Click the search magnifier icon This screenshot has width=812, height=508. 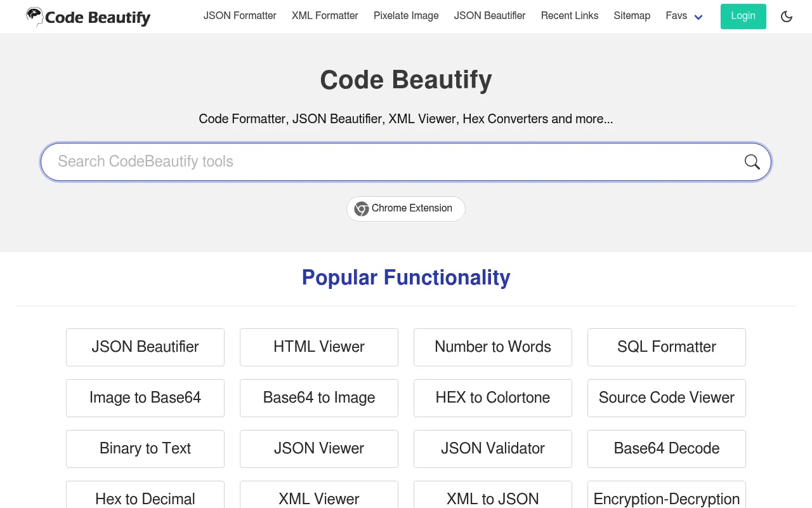(752, 162)
